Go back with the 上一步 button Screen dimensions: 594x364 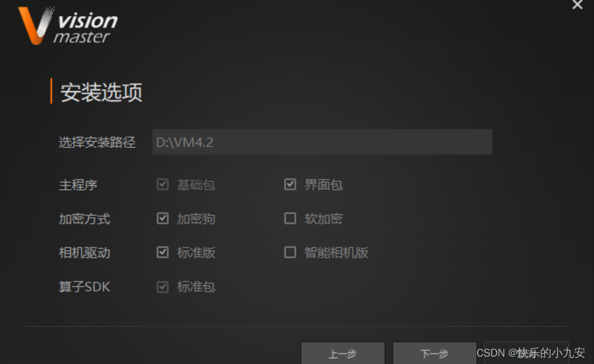point(343,353)
